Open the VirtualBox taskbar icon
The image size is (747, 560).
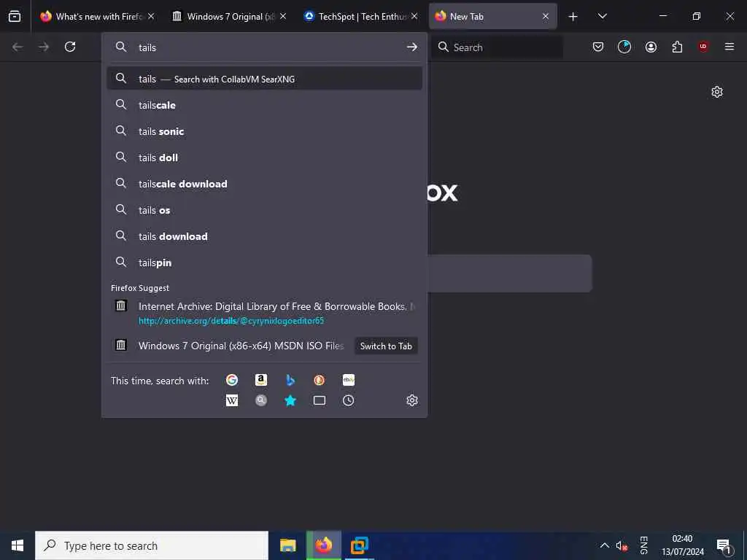tap(360, 545)
